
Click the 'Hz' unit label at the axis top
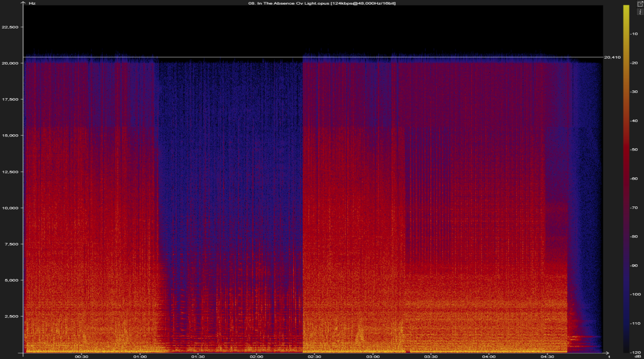32,3
